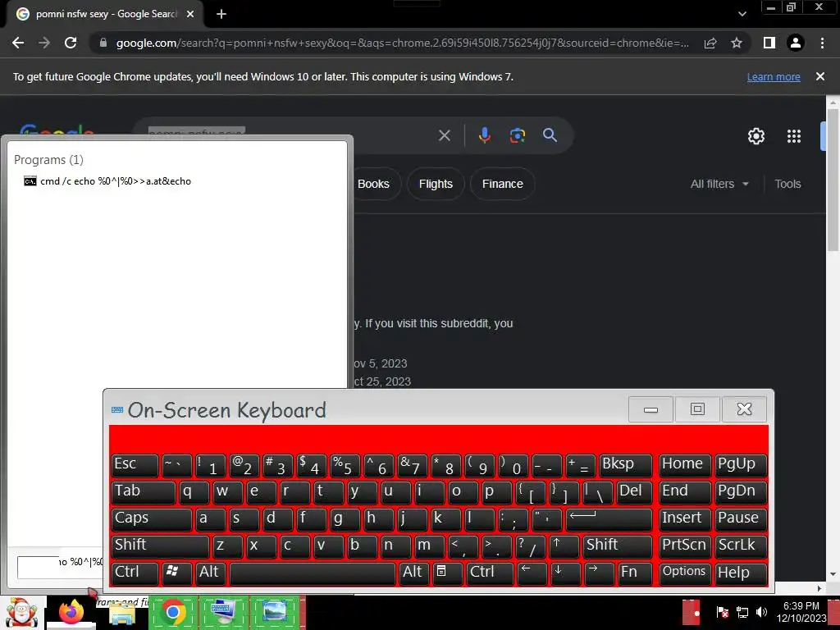
Task: Dismiss the Windows 7 update info bar
Action: [820, 76]
